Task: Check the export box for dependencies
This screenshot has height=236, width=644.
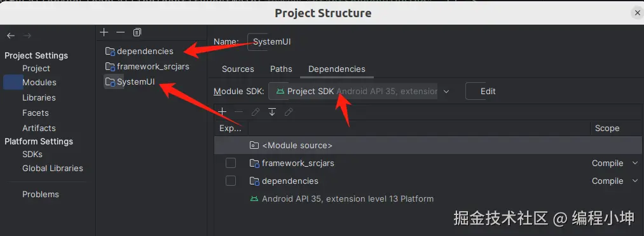Action: pyautogui.click(x=231, y=181)
